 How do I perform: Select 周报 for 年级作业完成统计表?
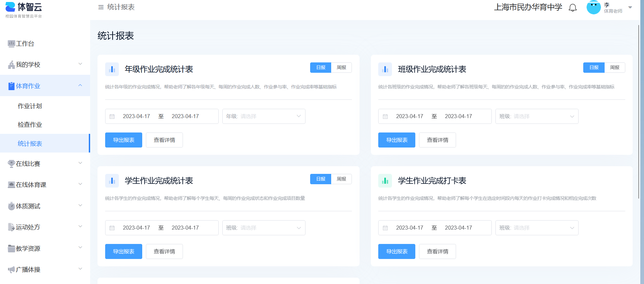pos(341,67)
